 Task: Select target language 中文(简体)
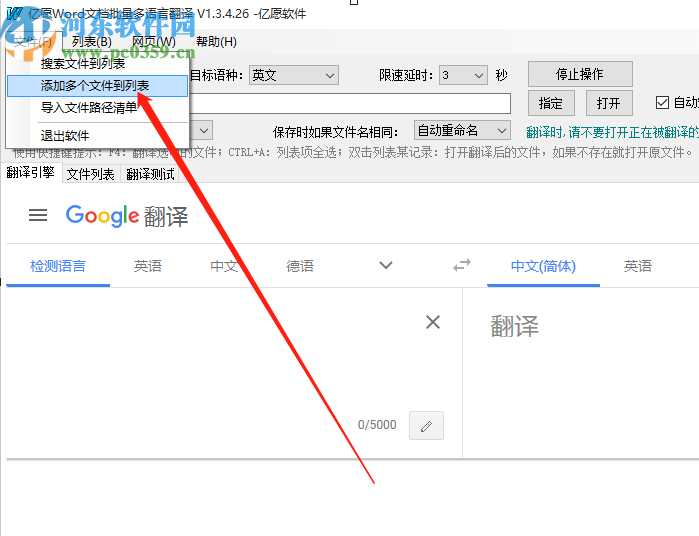(543, 266)
